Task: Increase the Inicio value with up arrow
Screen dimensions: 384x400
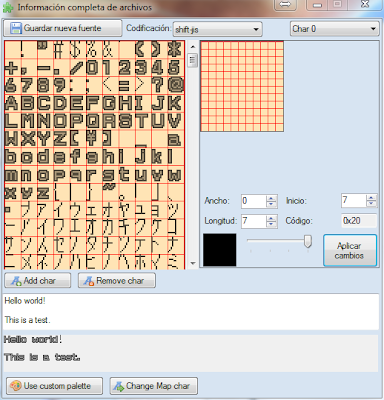Action: click(371, 198)
